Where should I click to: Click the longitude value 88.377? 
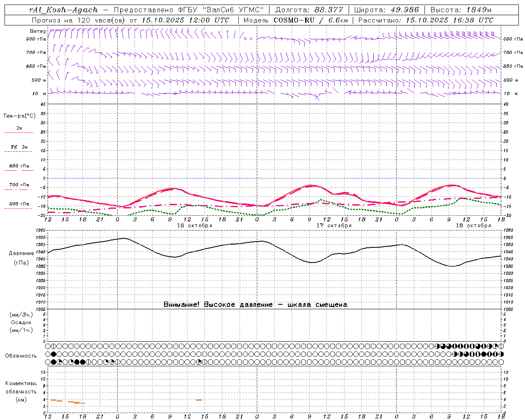pos(329,10)
